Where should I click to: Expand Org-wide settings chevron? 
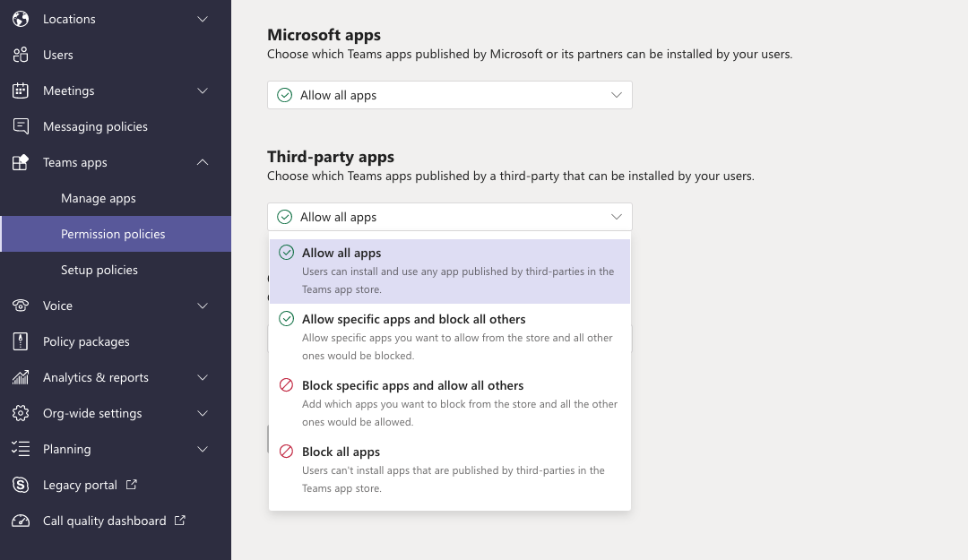click(203, 413)
